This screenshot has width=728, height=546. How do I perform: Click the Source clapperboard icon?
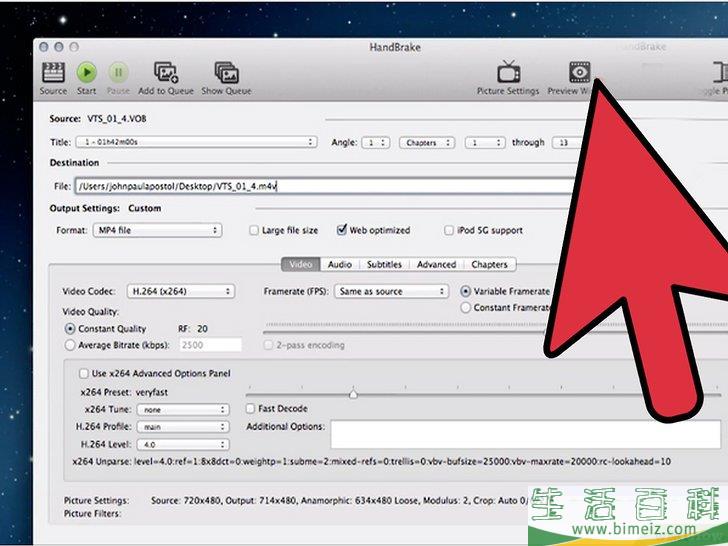coord(53,72)
